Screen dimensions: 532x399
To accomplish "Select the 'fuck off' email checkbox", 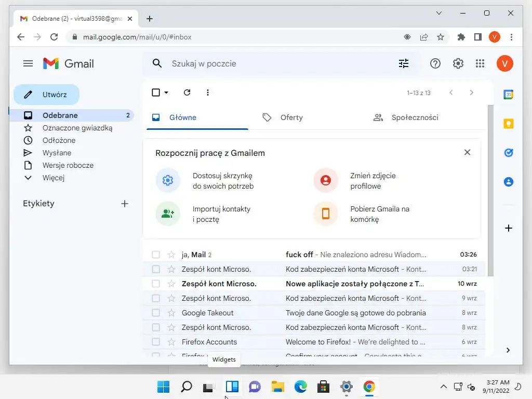I will coord(156,255).
